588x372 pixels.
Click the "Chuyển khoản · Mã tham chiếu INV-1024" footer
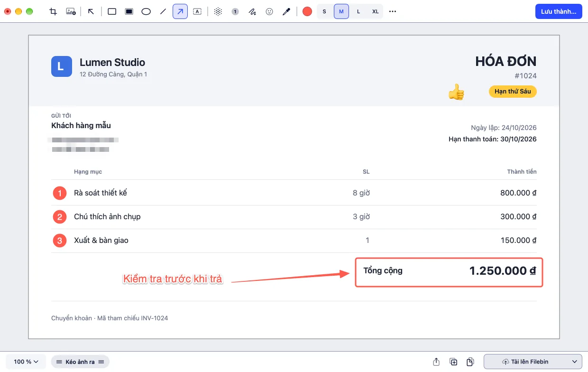tap(110, 318)
